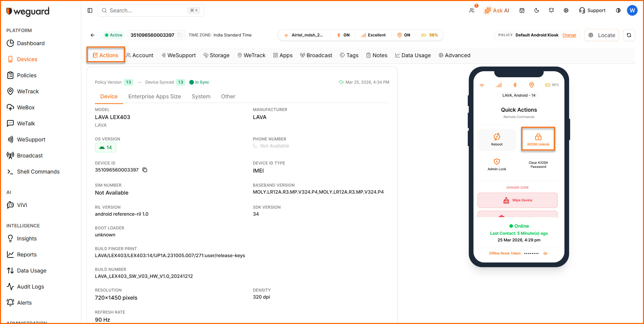Click the Locate button
The image size is (644, 324).
click(602, 35)
